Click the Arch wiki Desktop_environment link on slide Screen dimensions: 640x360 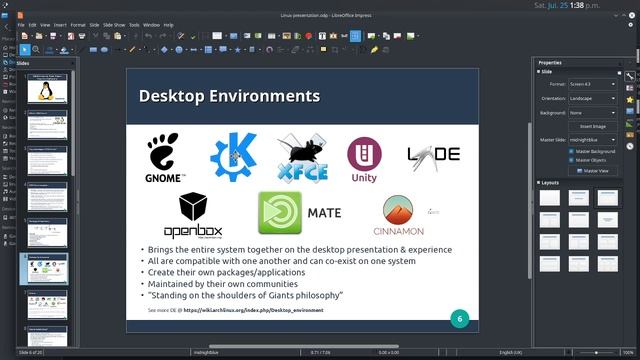pyautogui.click(x=253, y=310)
